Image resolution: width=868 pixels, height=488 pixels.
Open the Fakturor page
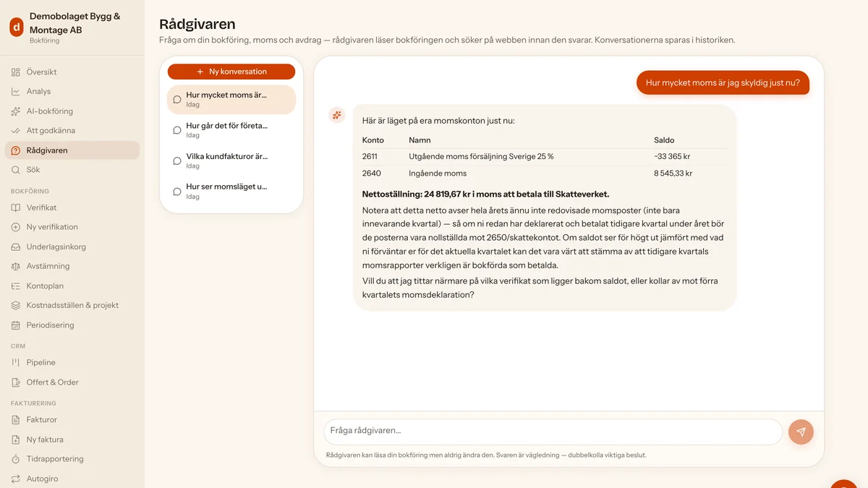(x=72, y=419)
